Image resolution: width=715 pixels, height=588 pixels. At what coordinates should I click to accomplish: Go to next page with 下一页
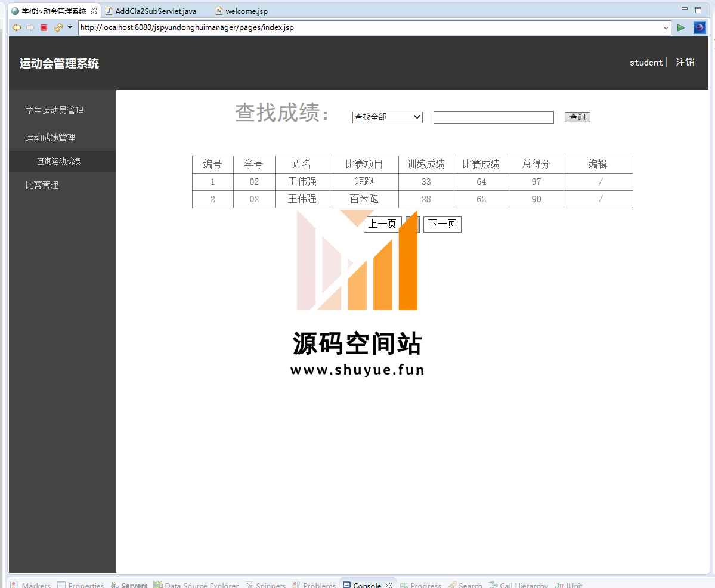(x=442, y=224)
